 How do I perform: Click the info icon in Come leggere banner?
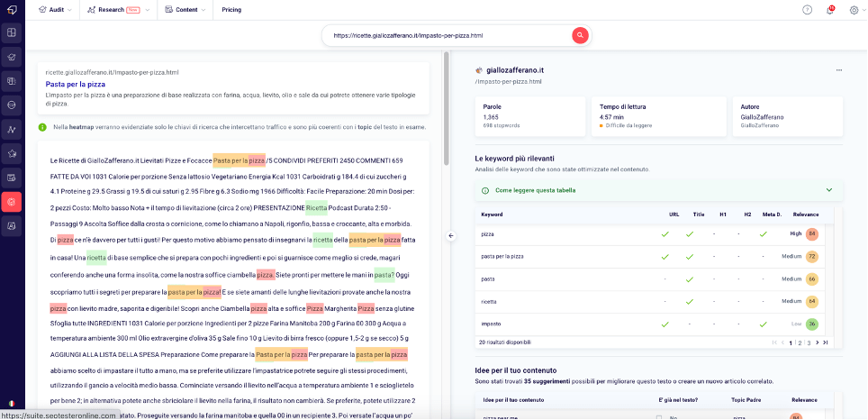click(485, 190)
